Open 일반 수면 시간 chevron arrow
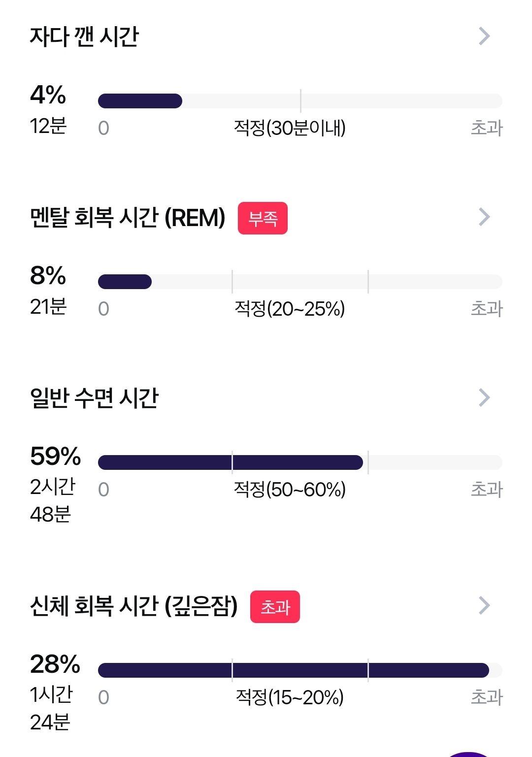The height and width of the screenshot is (757, 532). 484,397
